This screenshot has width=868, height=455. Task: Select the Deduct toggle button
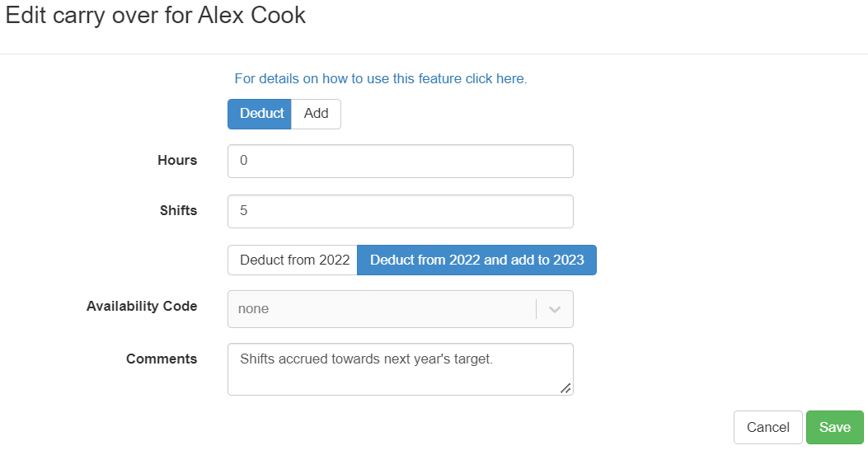[260, 114]
